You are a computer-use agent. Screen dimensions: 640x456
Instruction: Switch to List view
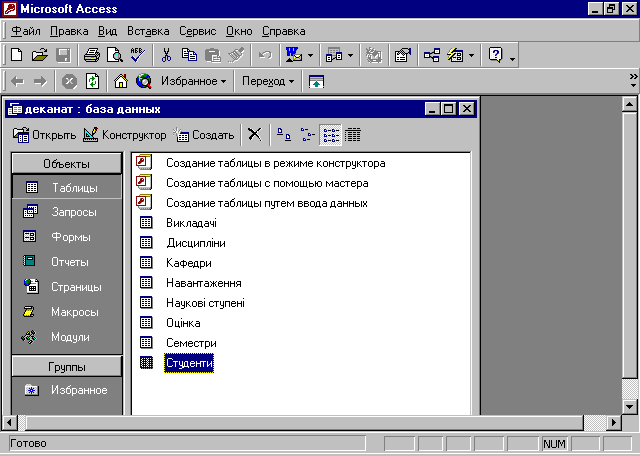pos(331,134)
